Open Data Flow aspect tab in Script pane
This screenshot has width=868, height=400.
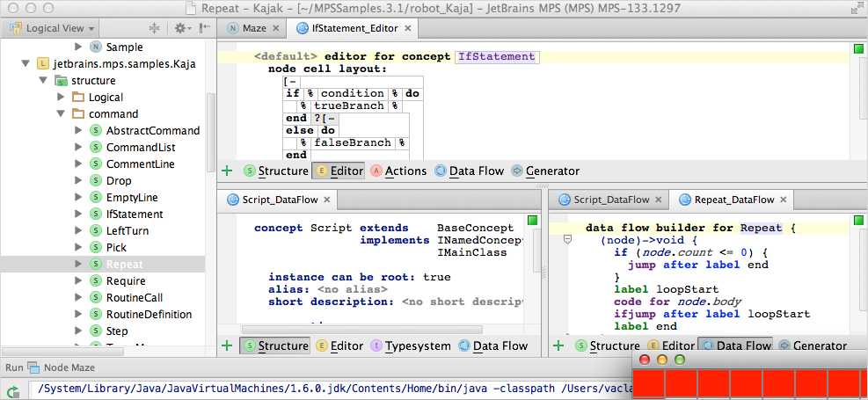[x=492, y=345]
